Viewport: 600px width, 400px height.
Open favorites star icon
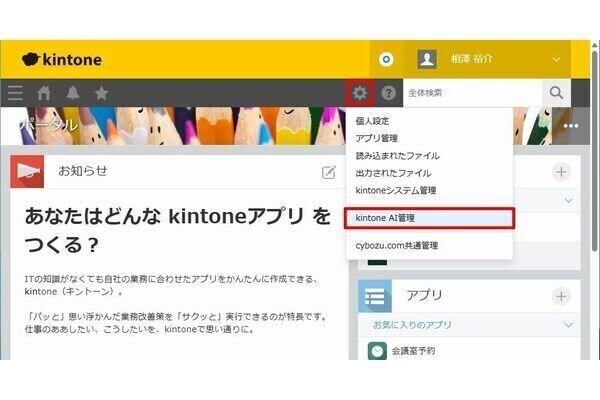(x=101, y=93)
